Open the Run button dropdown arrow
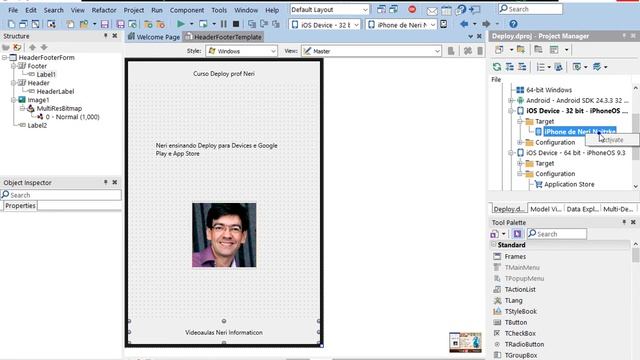The width and height of the screenshot is (640, 360). (191, 24)
